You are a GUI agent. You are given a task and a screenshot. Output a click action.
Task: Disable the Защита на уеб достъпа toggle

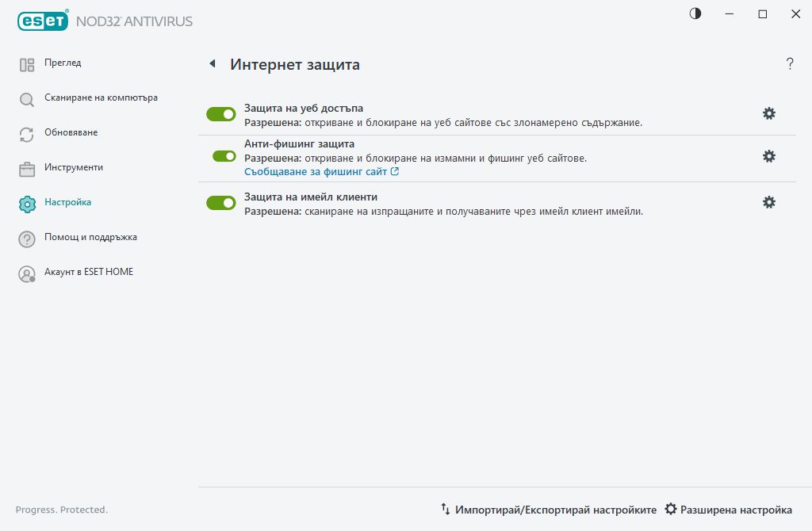[221, 114]
